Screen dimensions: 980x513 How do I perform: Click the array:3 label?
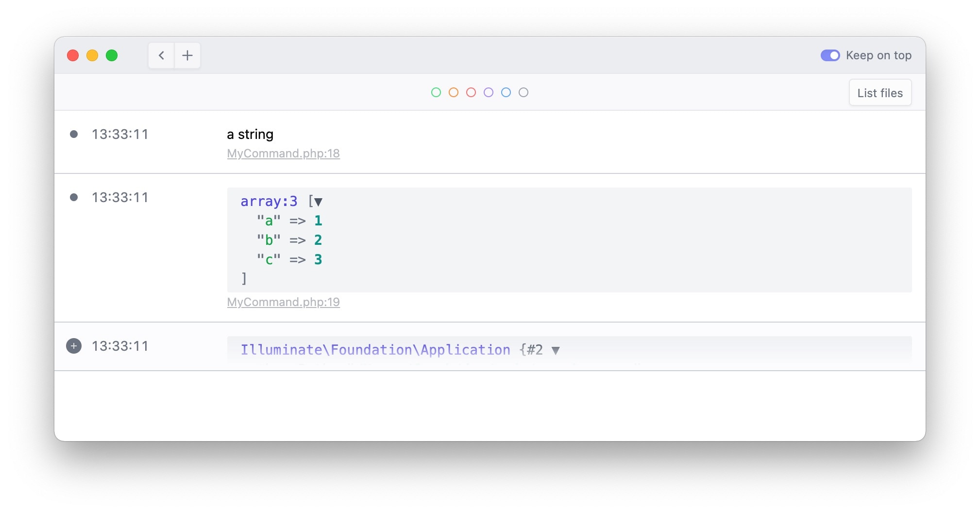click(269, 201)
